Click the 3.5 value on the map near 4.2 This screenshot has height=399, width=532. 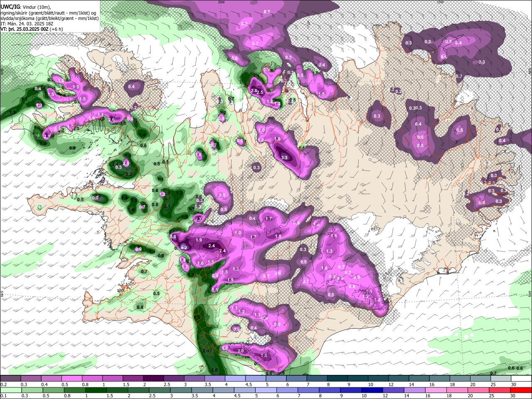[x=173, y=236]
